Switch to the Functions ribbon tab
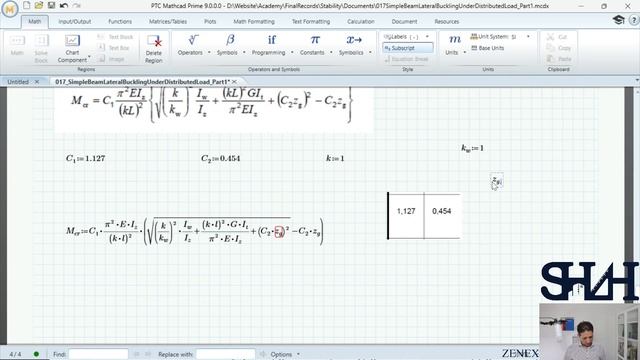The image size is (640, 360). point(120,22)
